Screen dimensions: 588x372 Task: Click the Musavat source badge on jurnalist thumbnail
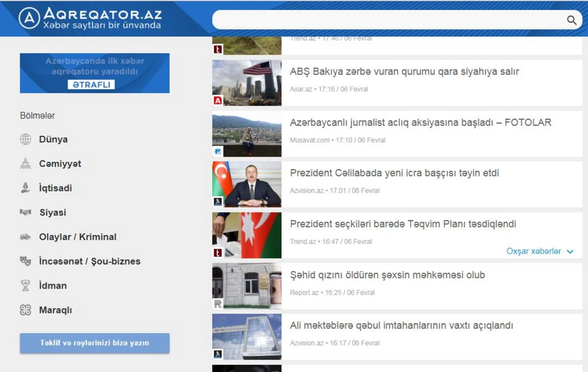218,151
